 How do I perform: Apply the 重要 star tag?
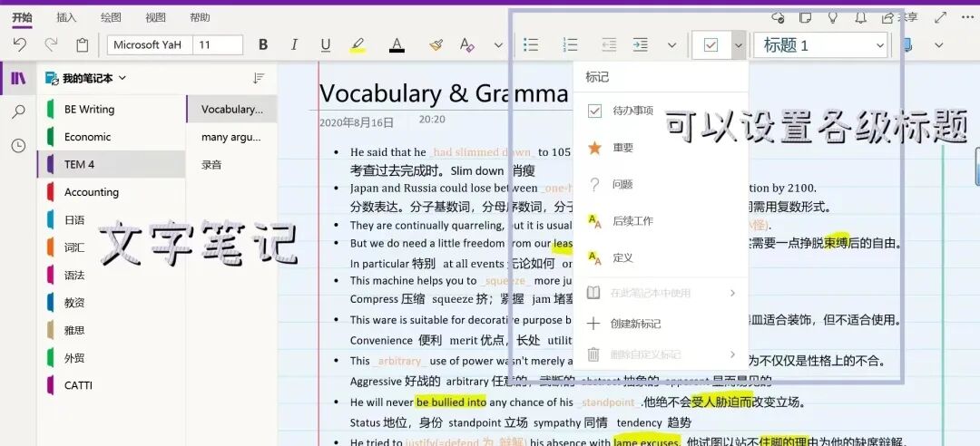[661, 148]
